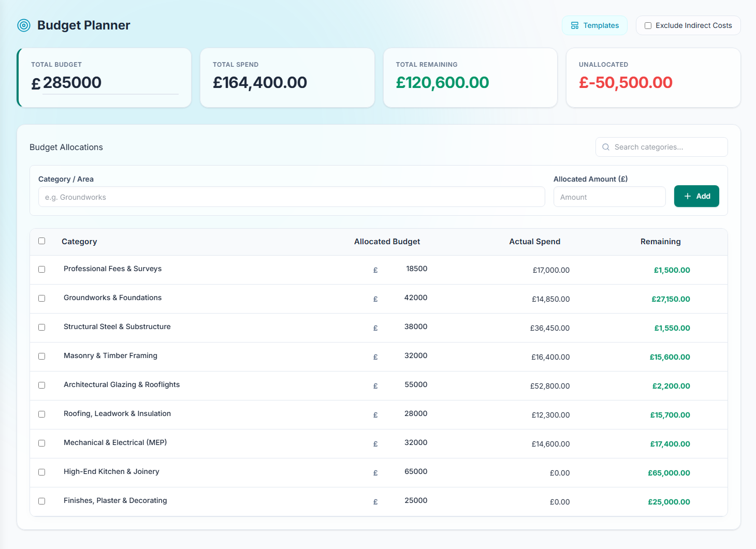The image size is (756, 549).
Task: Click the pound symbol in the Masonry row
Action: (375, 357)
